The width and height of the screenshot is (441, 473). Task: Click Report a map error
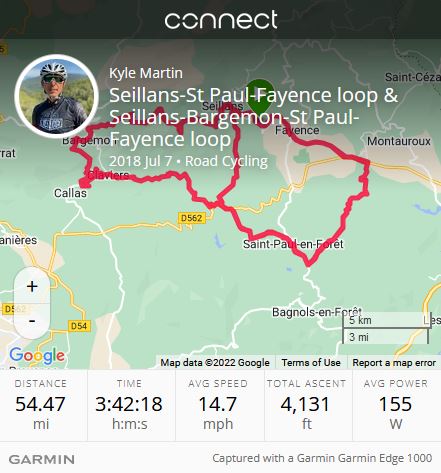click(394, 362)
